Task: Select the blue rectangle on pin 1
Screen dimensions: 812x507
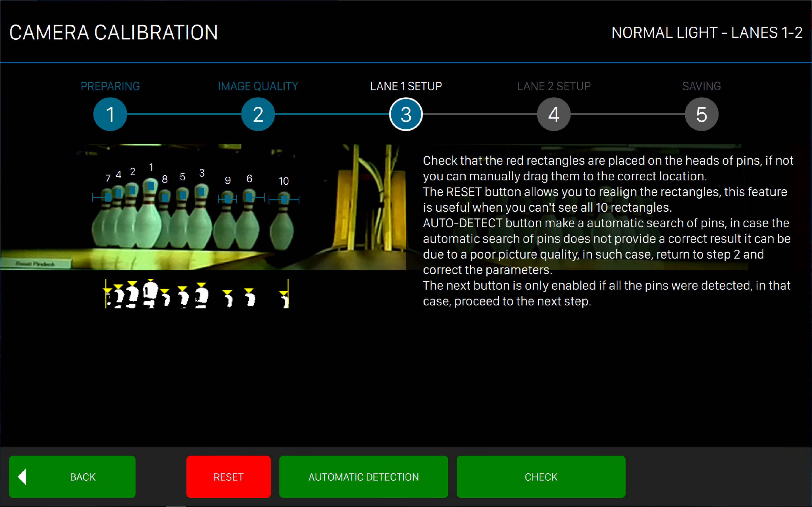Action: [151, 186]
